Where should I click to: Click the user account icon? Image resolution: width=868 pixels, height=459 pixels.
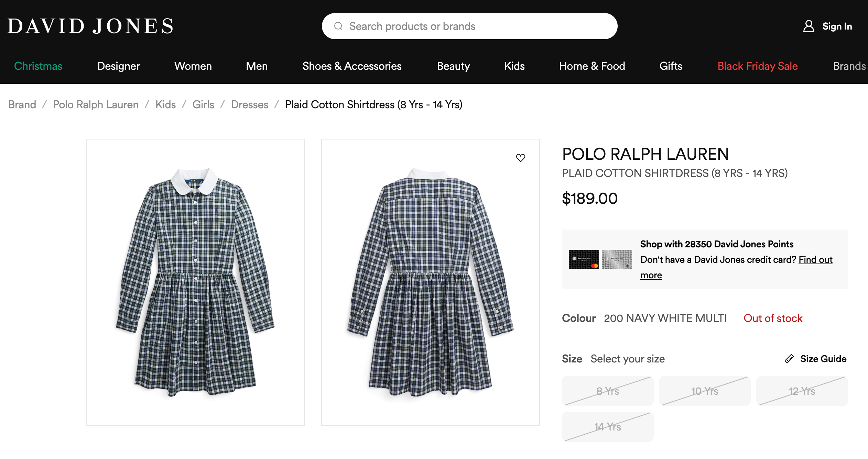click(809, 26)
